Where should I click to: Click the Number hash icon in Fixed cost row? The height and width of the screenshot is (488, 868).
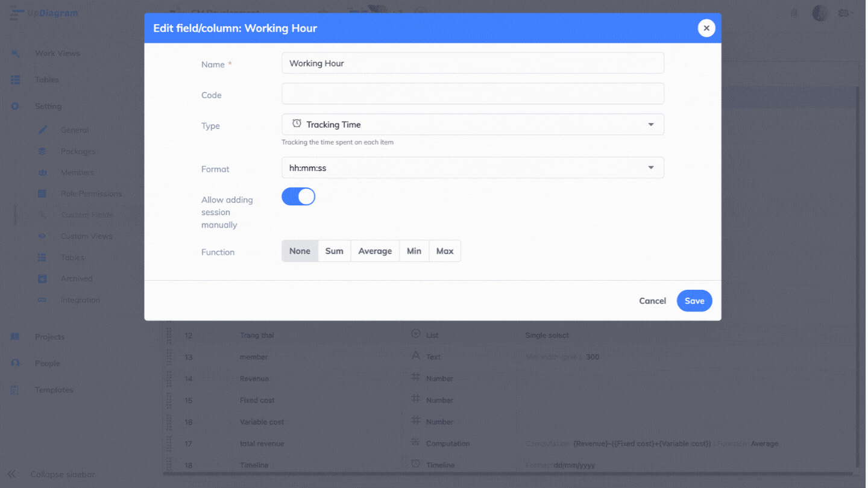tap(415, 399)
